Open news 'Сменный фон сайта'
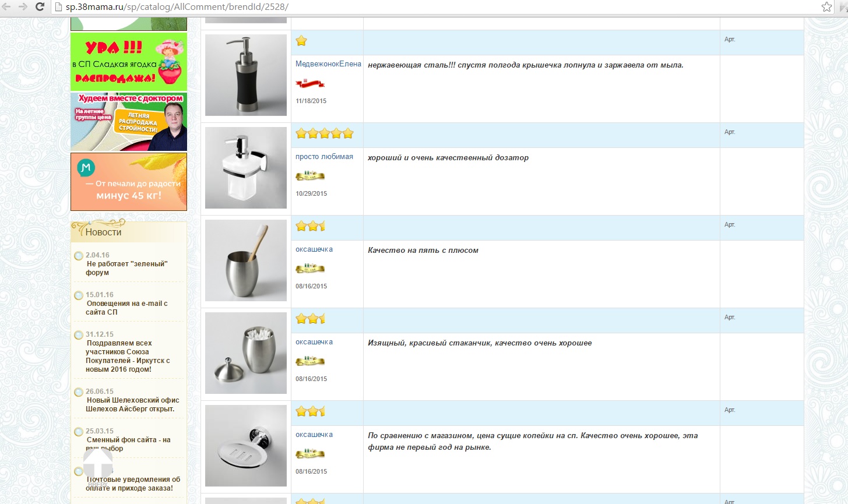848x504 pixels. point(128,444)
